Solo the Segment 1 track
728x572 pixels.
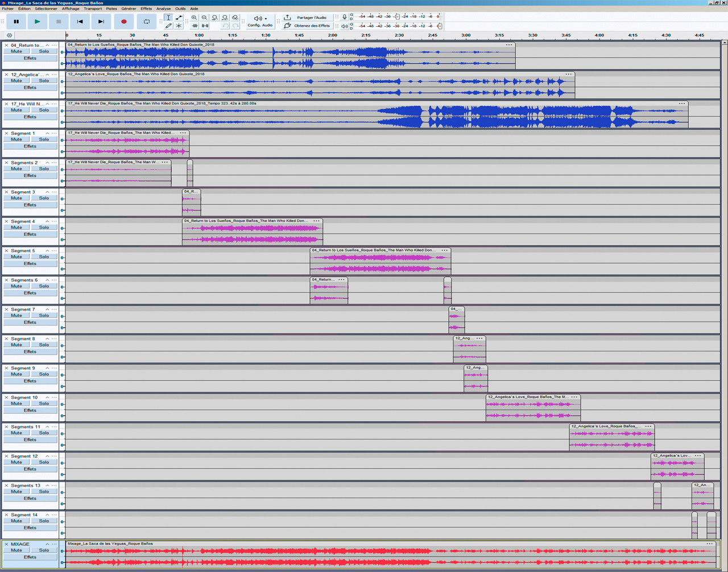coord(44,139)
